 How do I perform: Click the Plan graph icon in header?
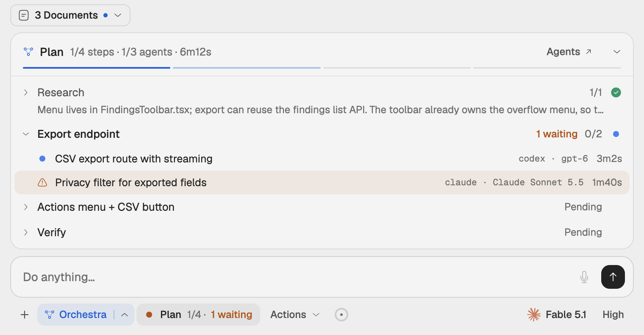pyautogui.click(x=28, y=52)
